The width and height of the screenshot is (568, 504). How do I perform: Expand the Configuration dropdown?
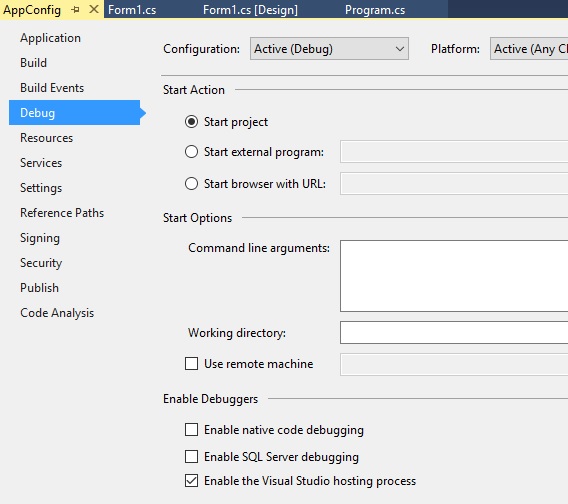(329, 49)
